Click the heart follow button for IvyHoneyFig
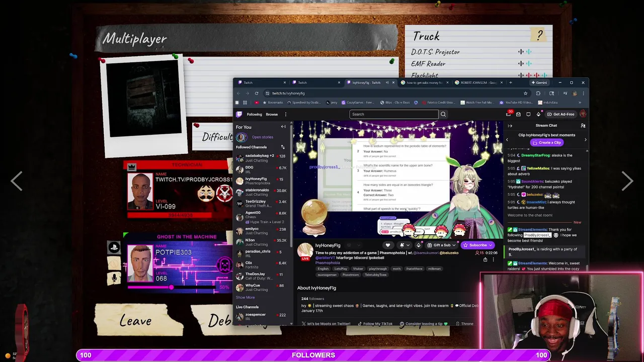 (x=387, y=245)
